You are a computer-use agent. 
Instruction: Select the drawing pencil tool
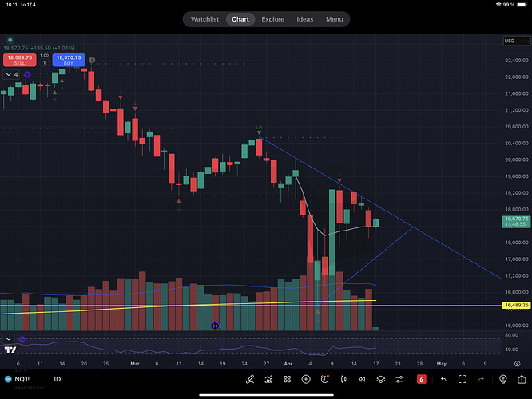click(249, 379)
